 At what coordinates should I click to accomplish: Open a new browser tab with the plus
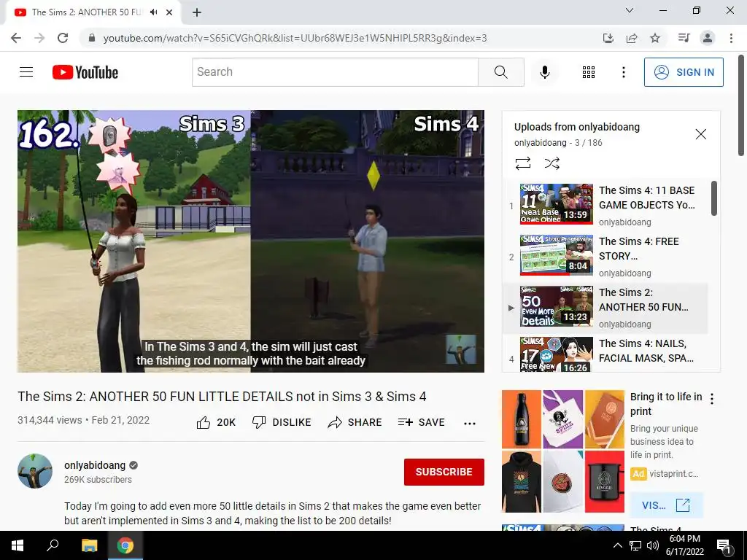tap(197, 12)
